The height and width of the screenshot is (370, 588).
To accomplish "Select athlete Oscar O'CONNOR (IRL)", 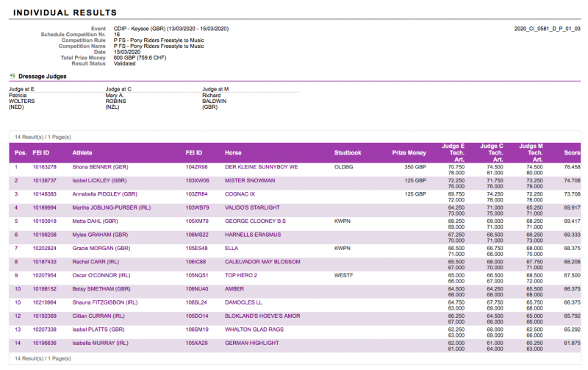I will 104,275.
